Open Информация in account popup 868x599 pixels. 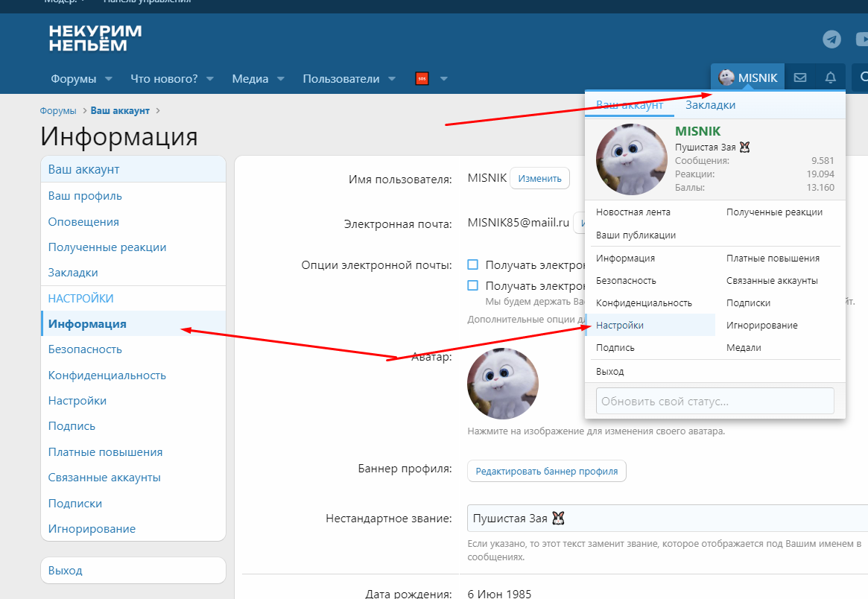tap(626, 259)
